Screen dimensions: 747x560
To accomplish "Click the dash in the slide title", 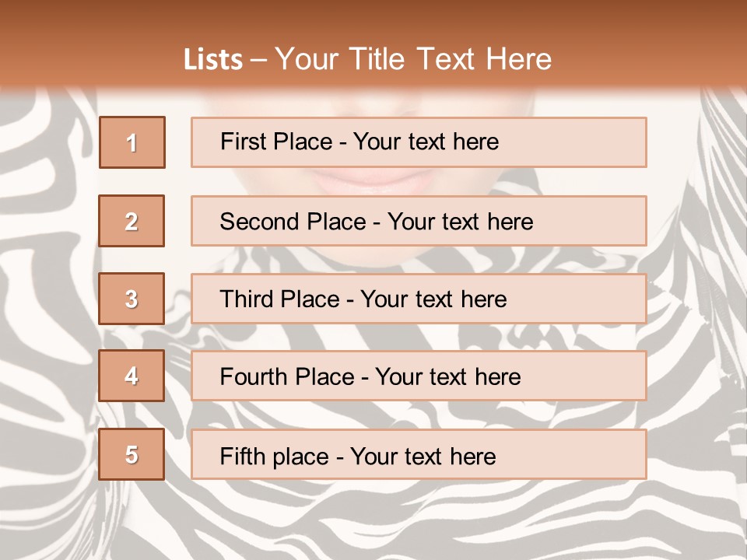I will click(x=258, y=61).
